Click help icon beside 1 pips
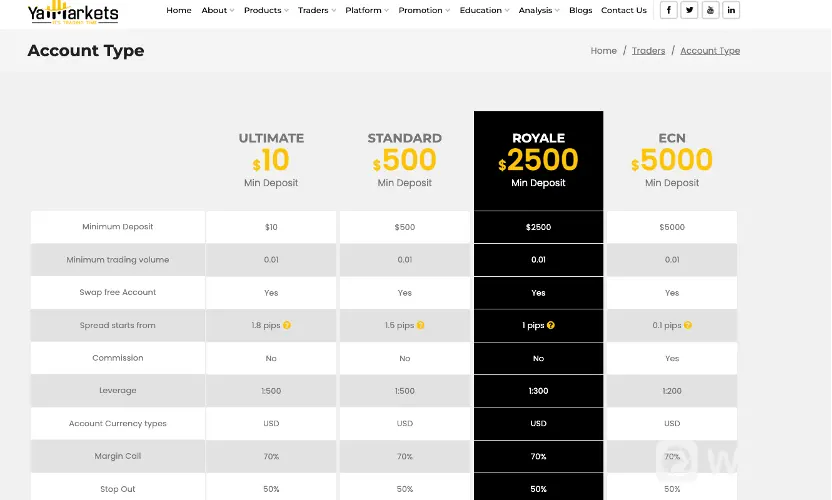Image resolution: width=832 pixels, height=500 pixels. [x=551, y=325]
